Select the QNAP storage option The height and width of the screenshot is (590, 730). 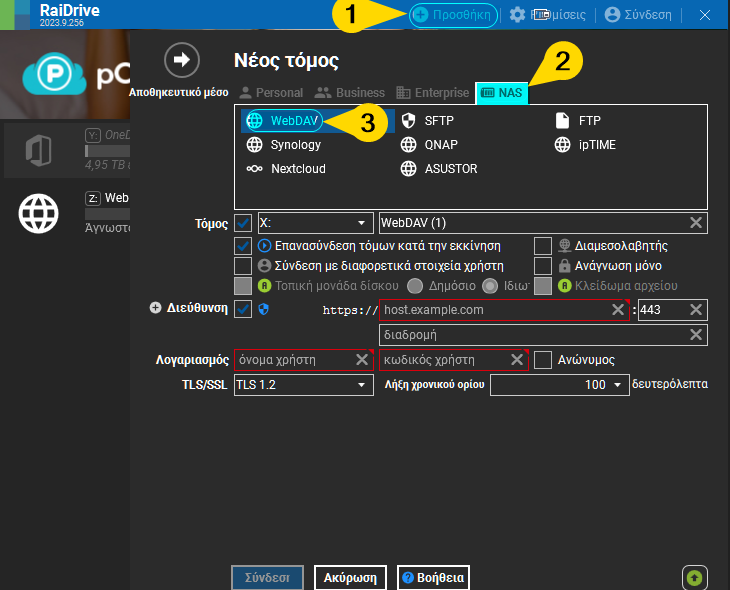pyautogui.click(x=429, y=145)
